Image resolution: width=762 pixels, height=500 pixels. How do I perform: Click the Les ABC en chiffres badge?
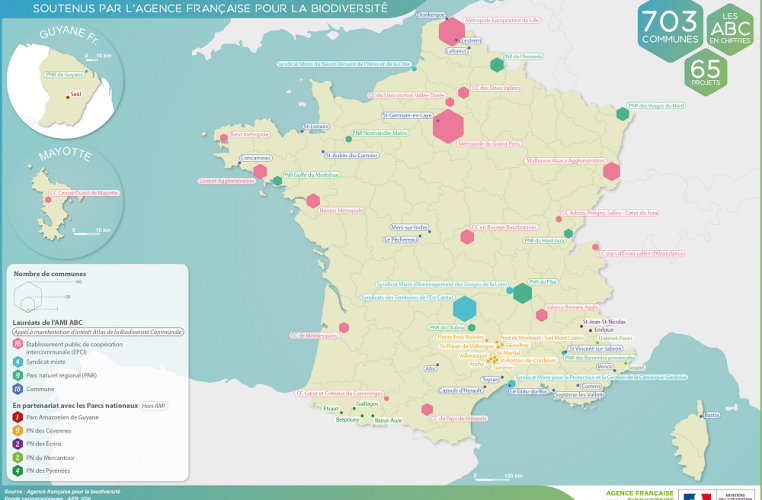(x=730, y=29)
